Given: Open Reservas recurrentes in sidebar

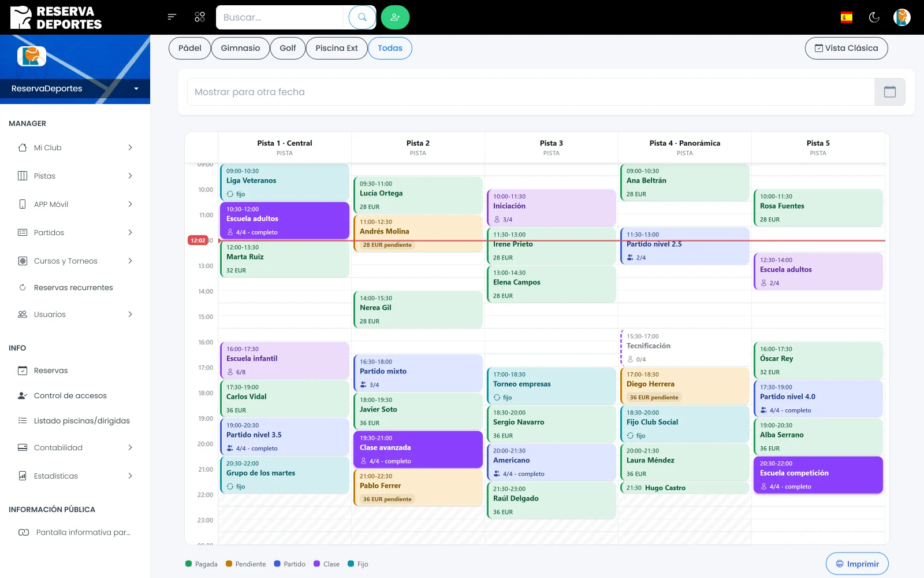Looking at the screenshot, I should (73, 287).
